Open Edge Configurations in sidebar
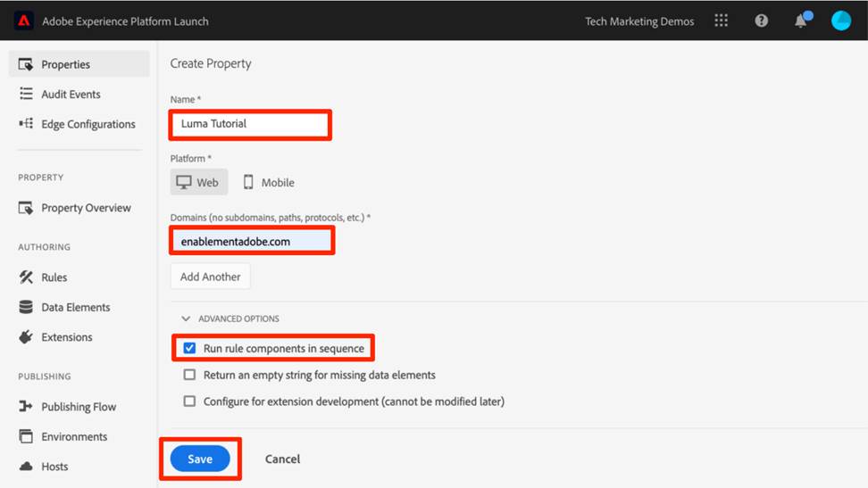868x488 pixels. pos(88,124)
